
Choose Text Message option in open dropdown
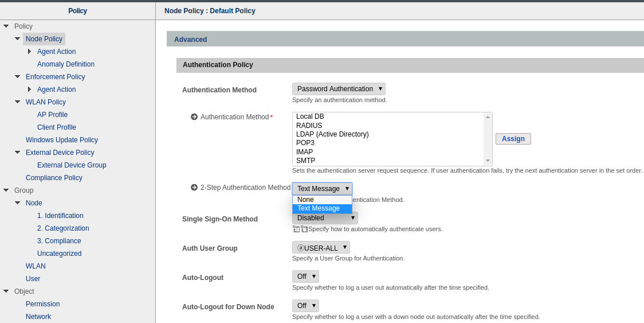click(319, 208)
